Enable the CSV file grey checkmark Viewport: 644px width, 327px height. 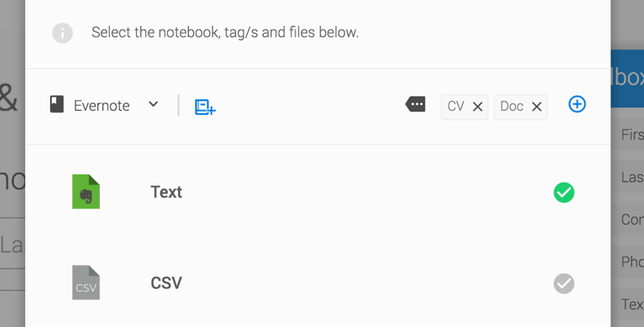564,283
